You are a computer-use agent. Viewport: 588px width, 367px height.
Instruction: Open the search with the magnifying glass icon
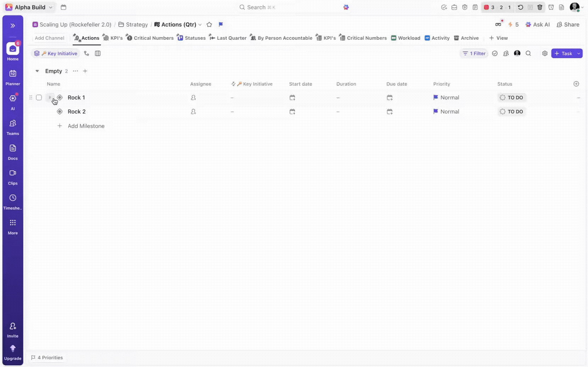point(528,53)
